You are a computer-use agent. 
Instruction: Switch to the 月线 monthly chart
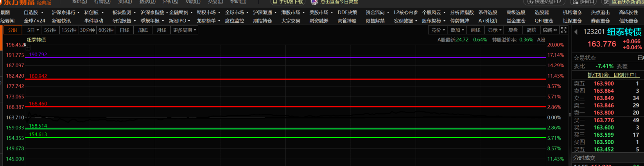pyautogui.click(x=161, y=30)
